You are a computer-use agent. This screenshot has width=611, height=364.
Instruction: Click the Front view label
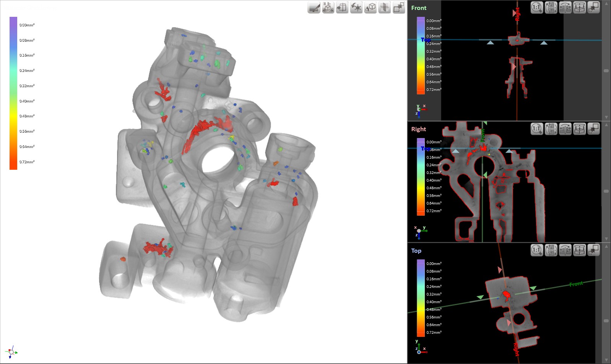(419, 8)
